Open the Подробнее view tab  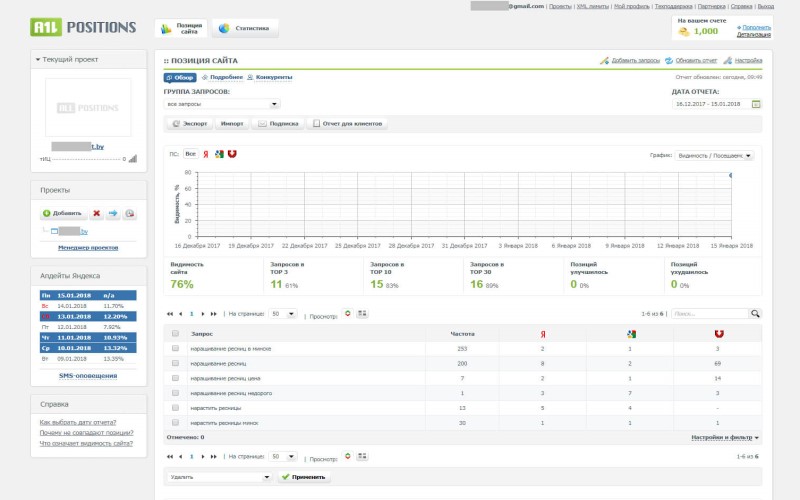222,78
